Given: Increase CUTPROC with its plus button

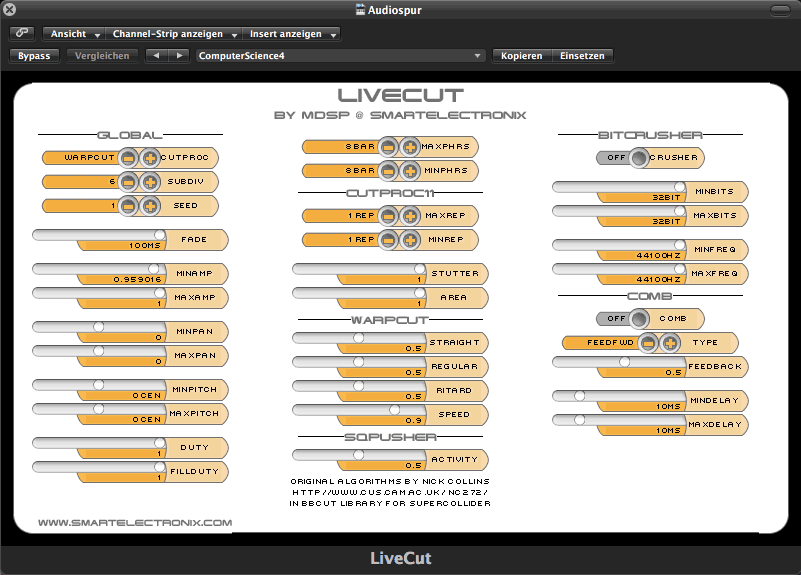Looking at the screenshot, I should (150, 158).
